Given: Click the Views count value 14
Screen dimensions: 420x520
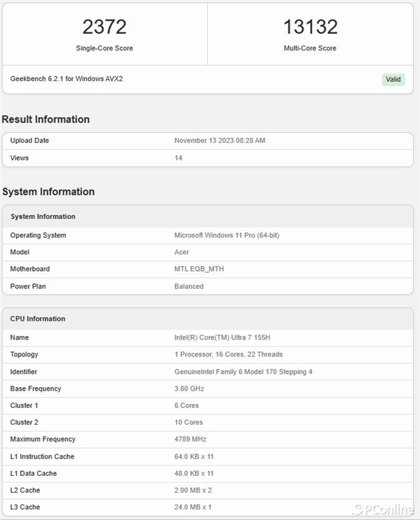Looking at the screenshot, I should click(x=178, y=158).
